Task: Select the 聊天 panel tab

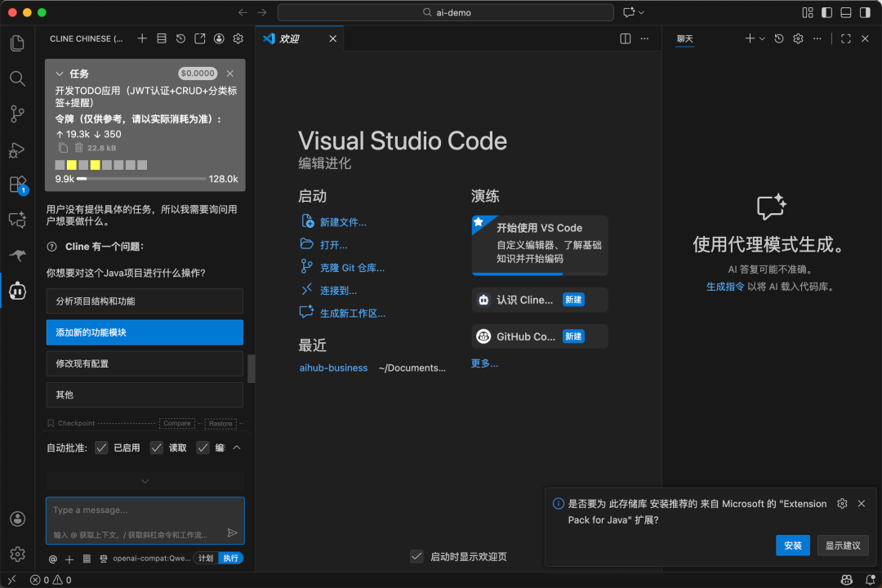Action: point(684,38)
